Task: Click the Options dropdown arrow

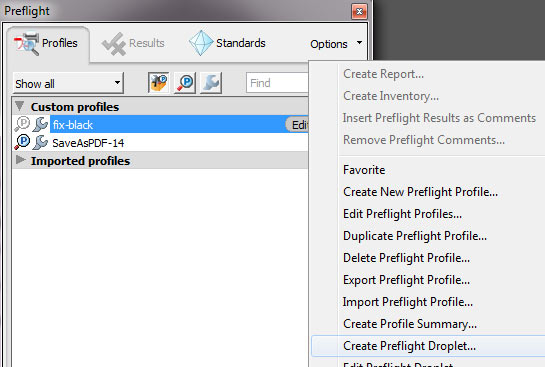Action: click(x=359, y=43)
